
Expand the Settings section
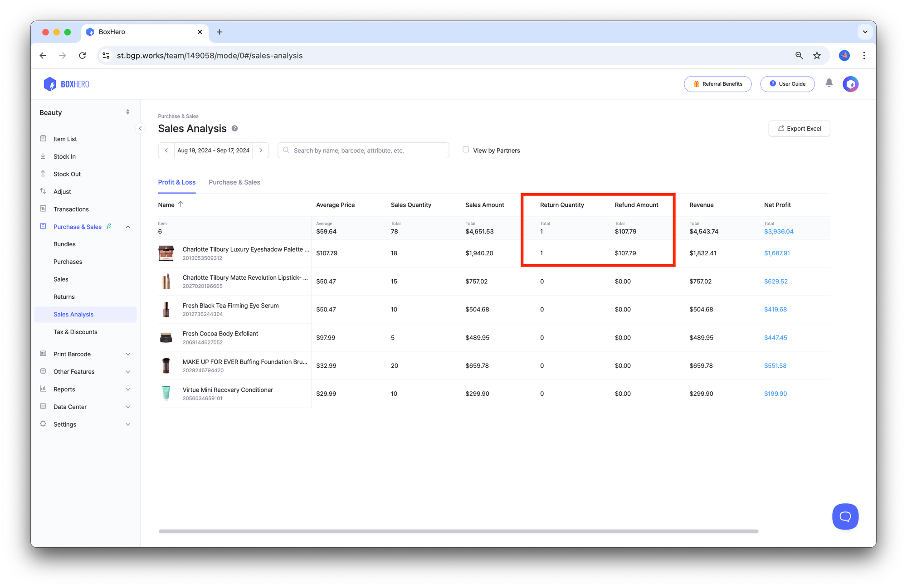(x=128, y=424)
